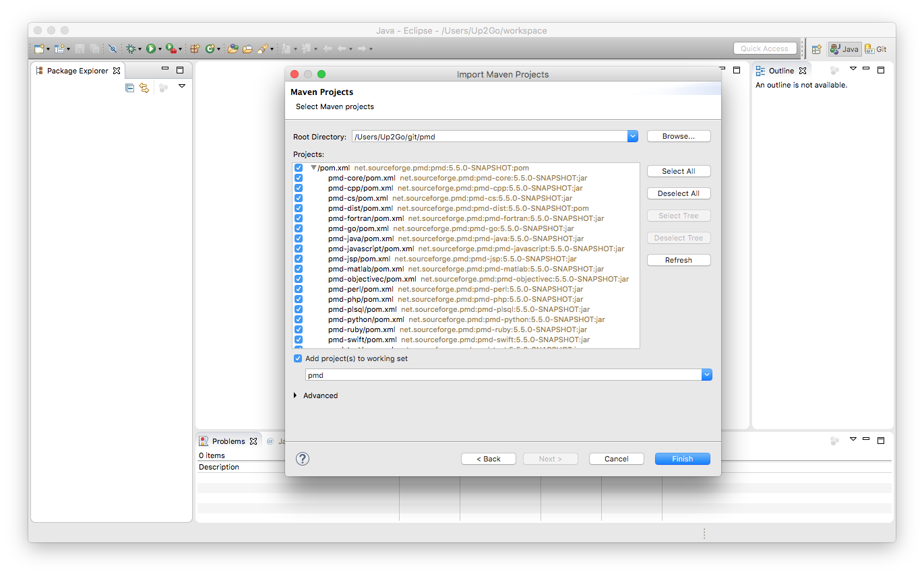Open the working set pmd dropdown
The width and height of the screenshot is (924, 576).
tap(706, 375)
